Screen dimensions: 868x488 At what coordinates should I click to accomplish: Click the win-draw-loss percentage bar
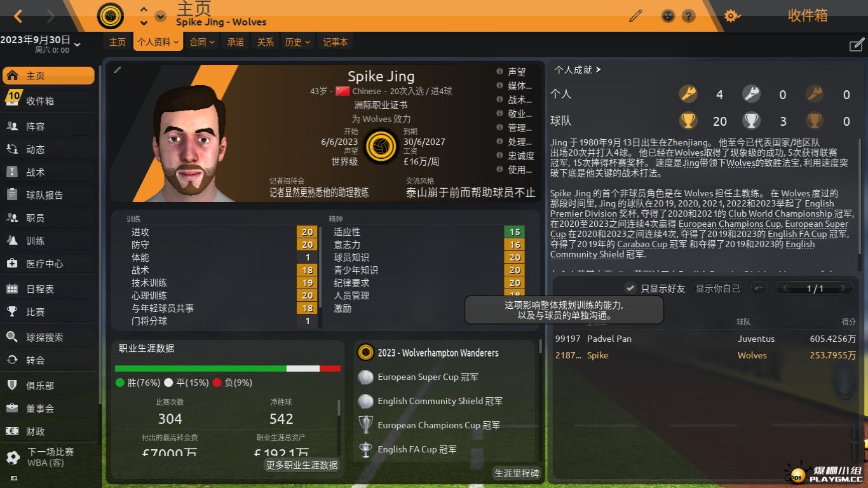point(227,369)
